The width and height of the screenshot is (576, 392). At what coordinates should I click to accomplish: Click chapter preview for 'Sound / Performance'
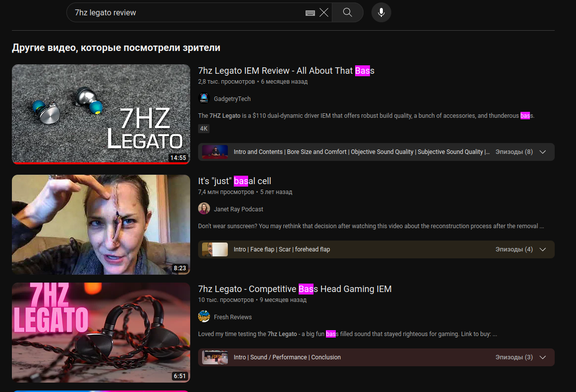[215, 357]
